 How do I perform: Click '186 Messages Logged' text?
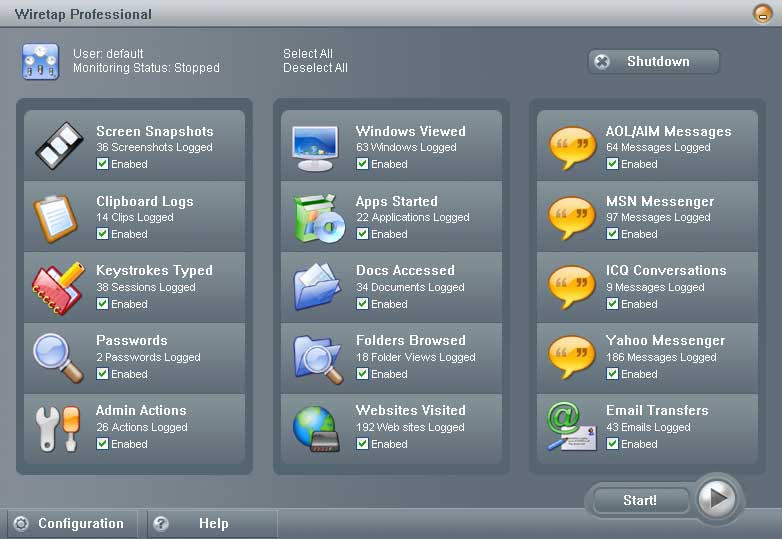tap(661, 357)
